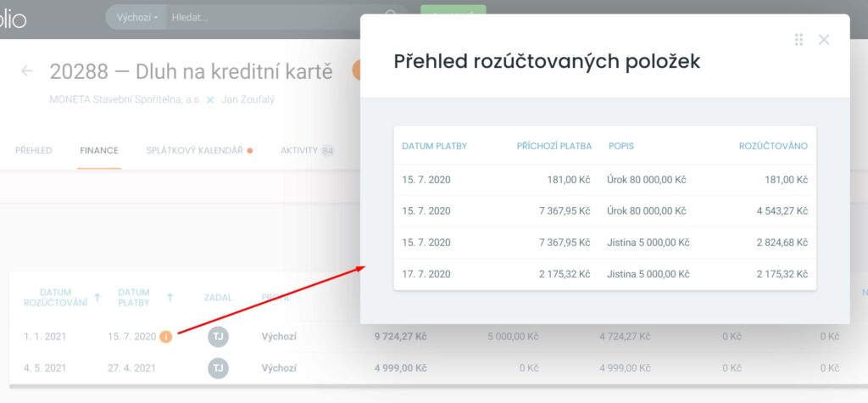The height and width of the screenshot is (403, 868).
Task: Click the back arrow beside case 20288
Action: click(27, 71)
